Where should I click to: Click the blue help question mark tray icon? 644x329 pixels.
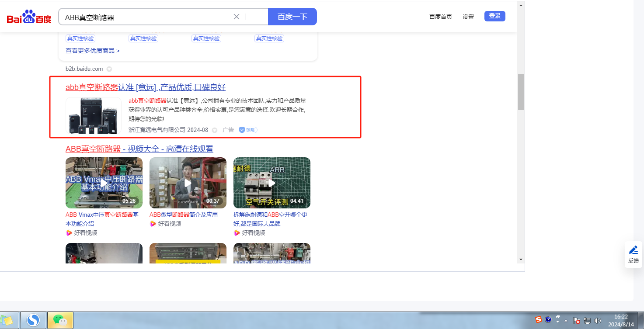[x=548, y=320]
